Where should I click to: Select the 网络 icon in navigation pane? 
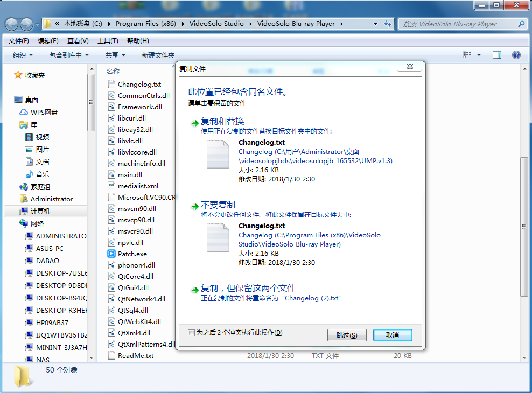[x=23, y=223]
